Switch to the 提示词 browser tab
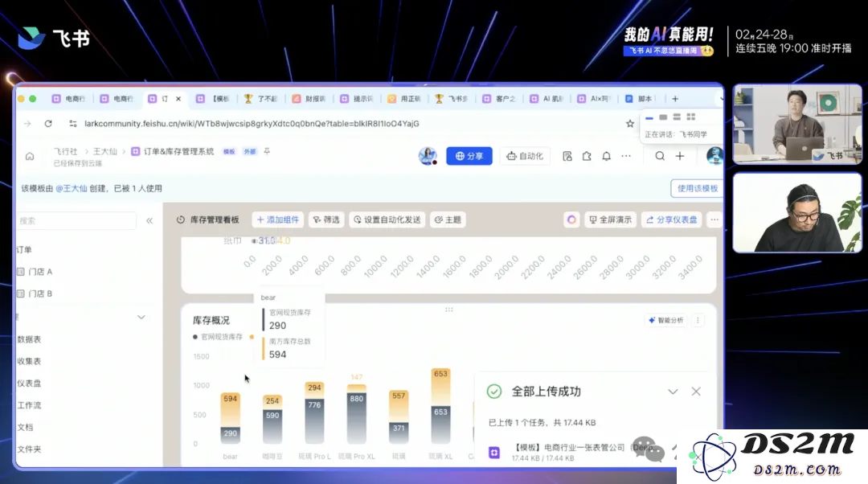The height and width of the screenshot is (484, 868). tap(357, 99)
